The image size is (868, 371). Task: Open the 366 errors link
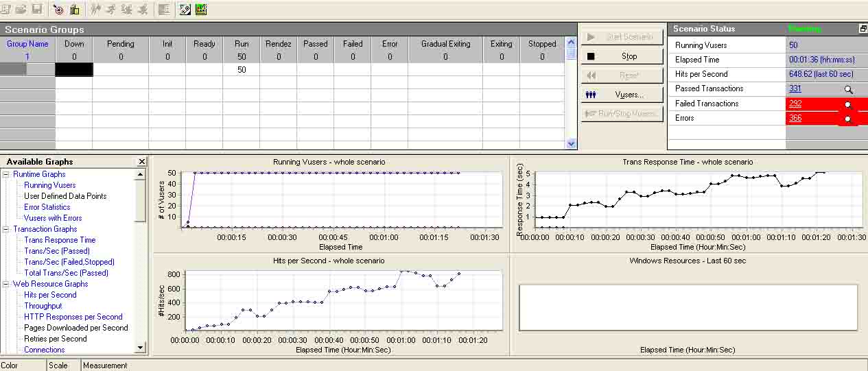click(x=795, y=118)
